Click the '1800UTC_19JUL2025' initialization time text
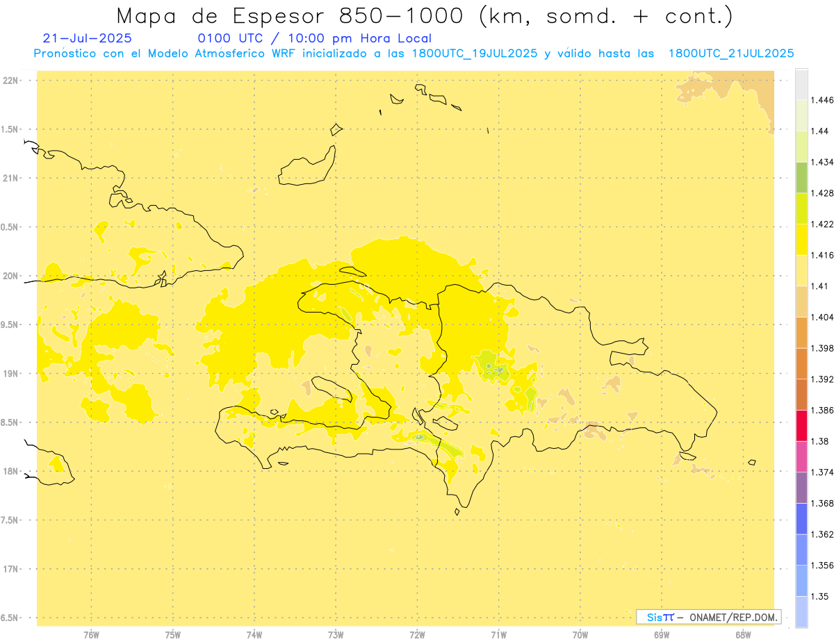The width and height of the screenshot is (834, 644). point(474,53)
